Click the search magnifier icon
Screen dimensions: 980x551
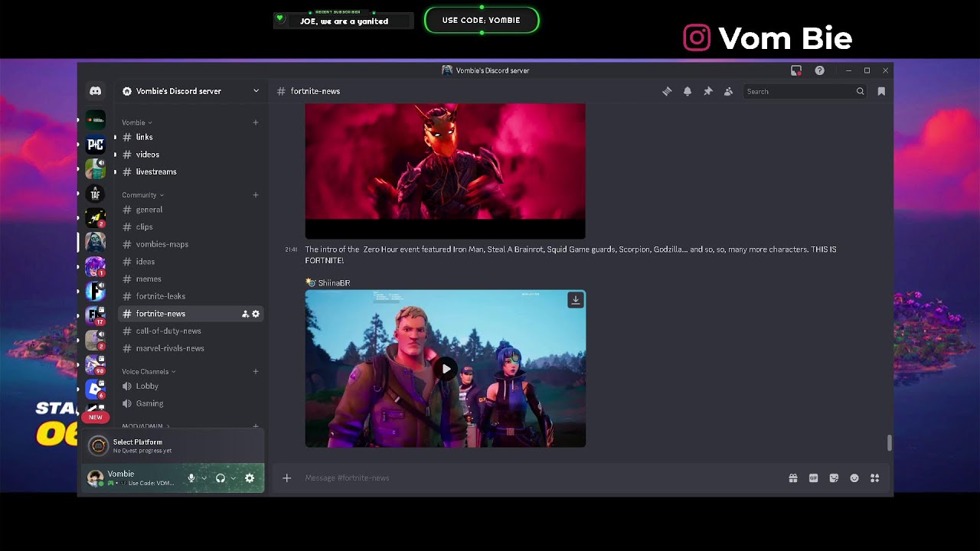coord(860,91)
